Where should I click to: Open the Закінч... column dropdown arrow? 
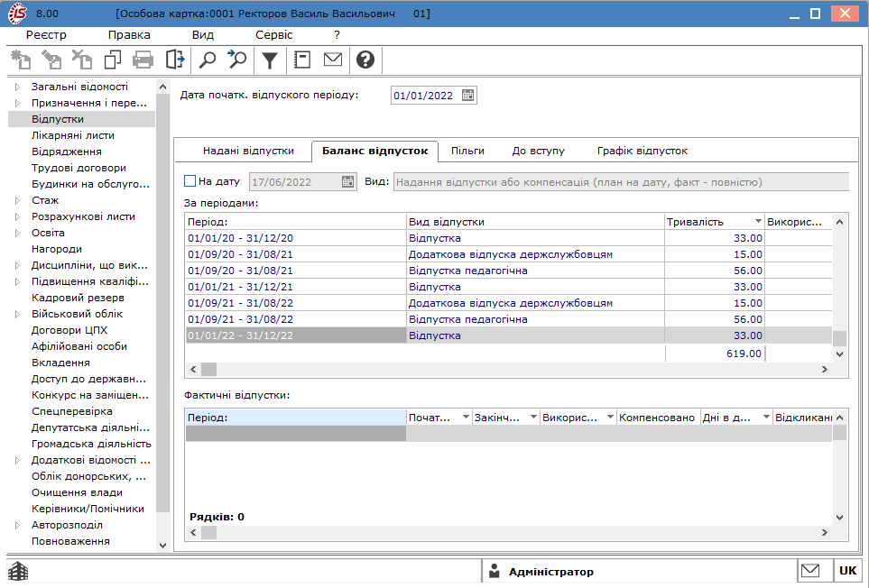(x=533, y=417)
